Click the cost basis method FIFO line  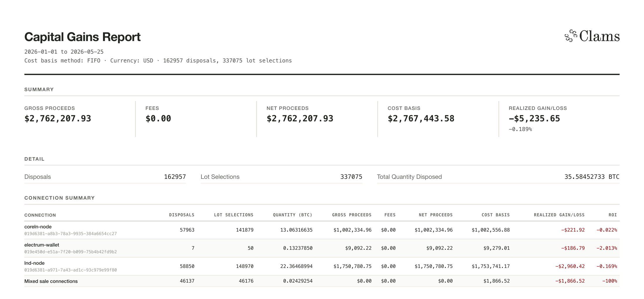click(x=158, y=61)
